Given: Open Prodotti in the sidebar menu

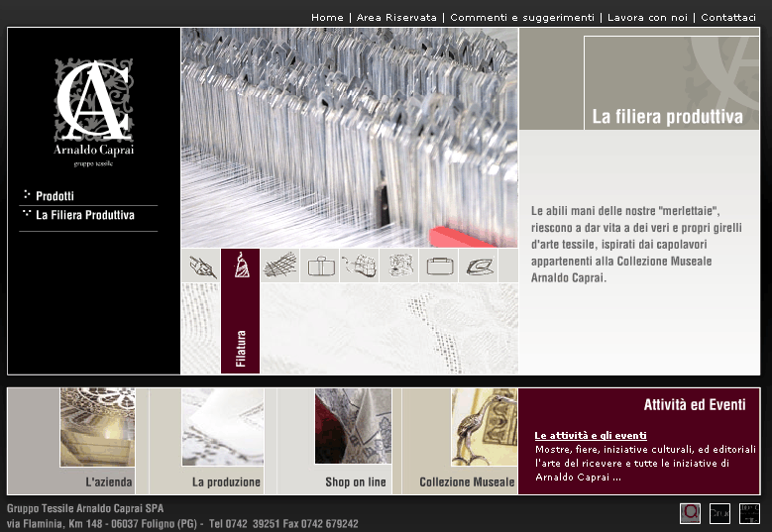Looking at the screenshot, I should pos(55,196).
